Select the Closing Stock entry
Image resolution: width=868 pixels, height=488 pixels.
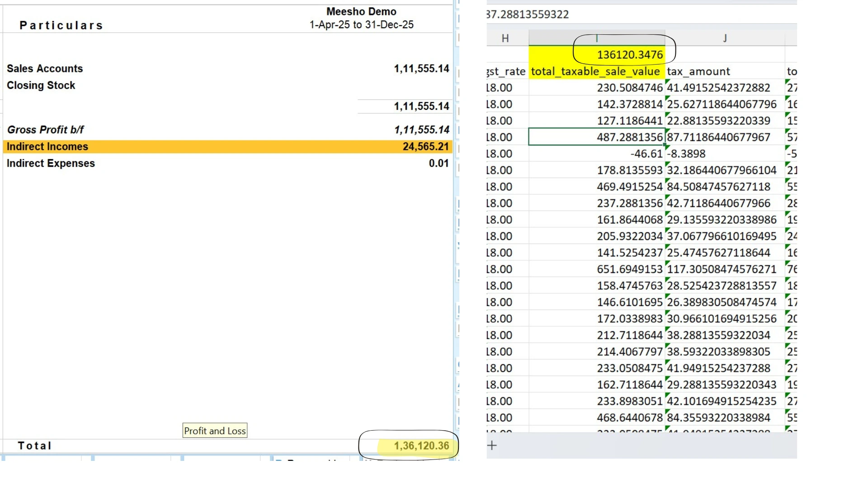pyautogui.click(x=41, y=85)
